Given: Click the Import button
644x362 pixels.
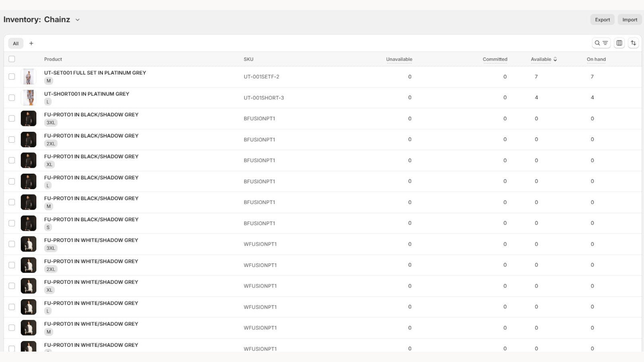Looking at the screenshot, I should (x=630, y=19).
